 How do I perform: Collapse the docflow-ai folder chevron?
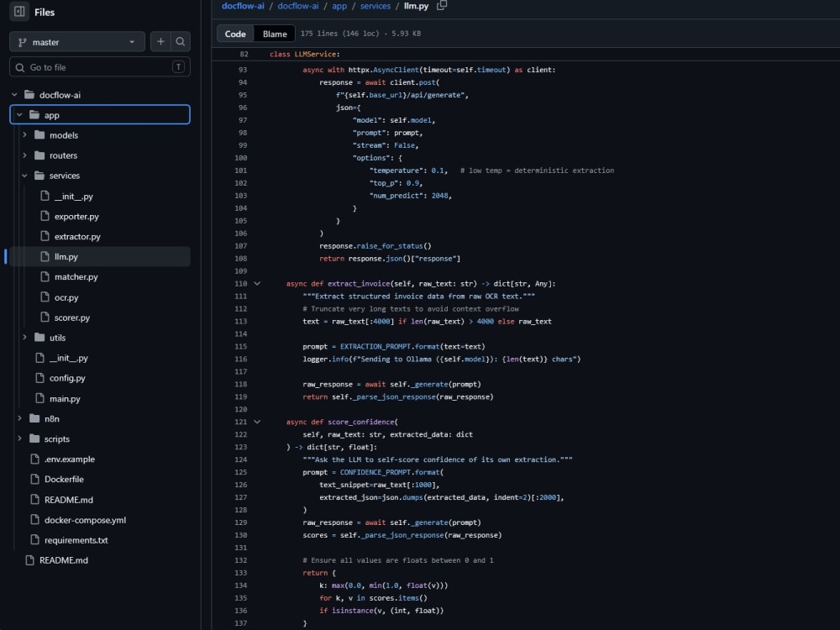(14, 95)
